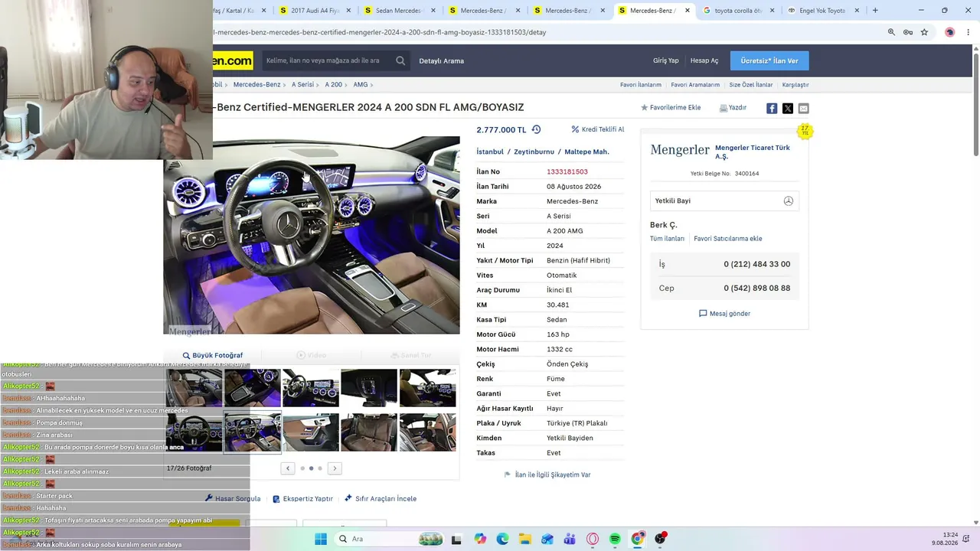Open the password key icon in address bar
The image size is (980, 551).
907,32
